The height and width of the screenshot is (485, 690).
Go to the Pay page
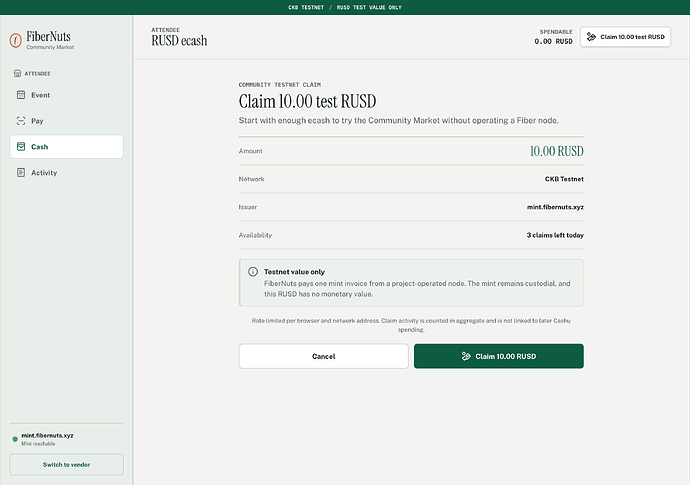[x=66, y=121]
